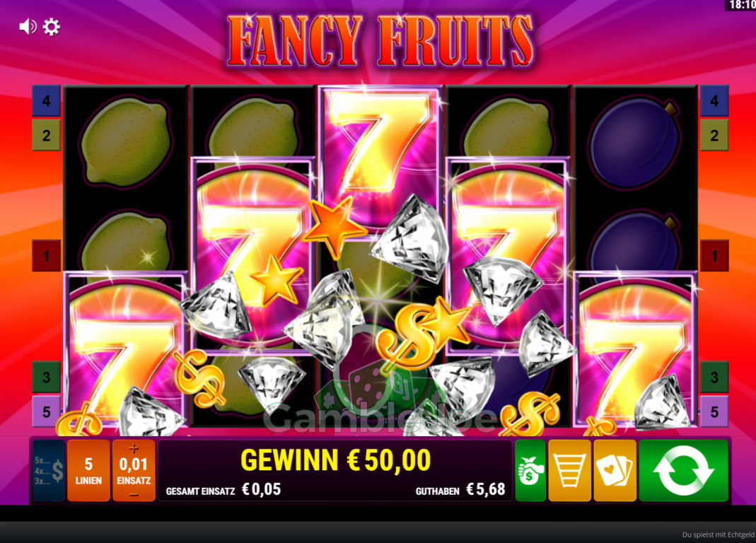
Task: Increase Einsatz with the plus sign
Action: (x=134, y=449)
